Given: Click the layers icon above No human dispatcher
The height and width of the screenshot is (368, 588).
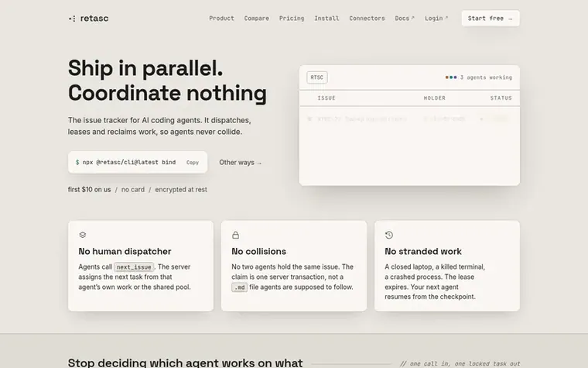Looking at the screenshot, I should [83, 235].
